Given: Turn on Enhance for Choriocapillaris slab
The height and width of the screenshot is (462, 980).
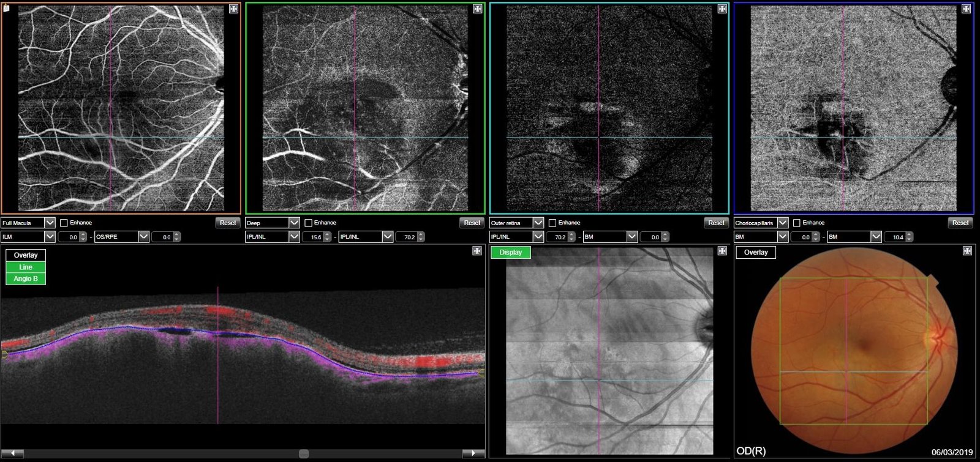Looking at the screenshot, I should click(x=797, y=223).
